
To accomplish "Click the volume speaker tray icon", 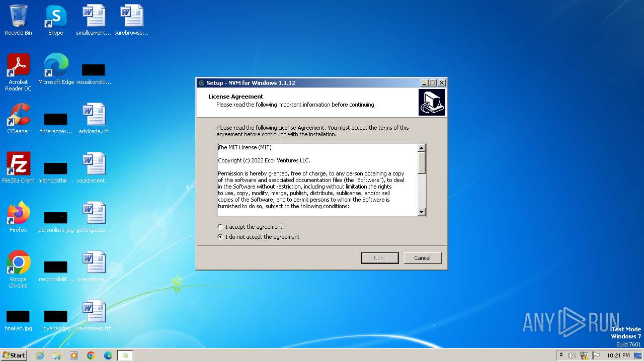I will point(572,355).
